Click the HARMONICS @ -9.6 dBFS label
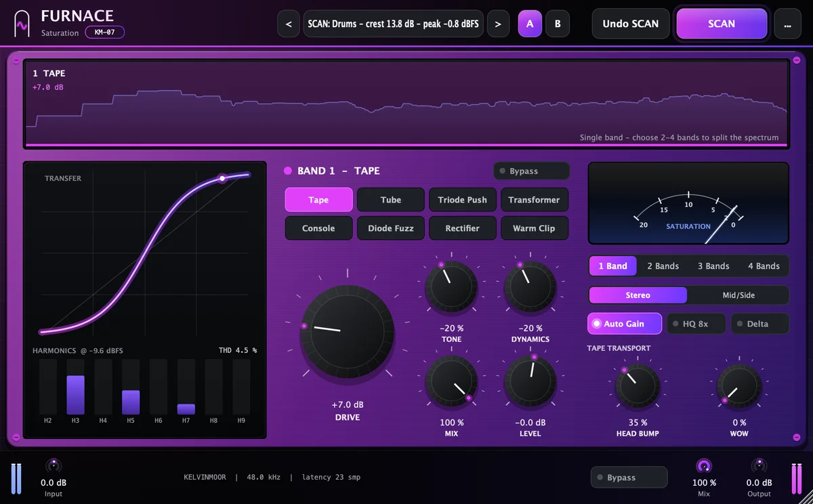This screenshot has width=813, height=504. [x=78, y=350]
